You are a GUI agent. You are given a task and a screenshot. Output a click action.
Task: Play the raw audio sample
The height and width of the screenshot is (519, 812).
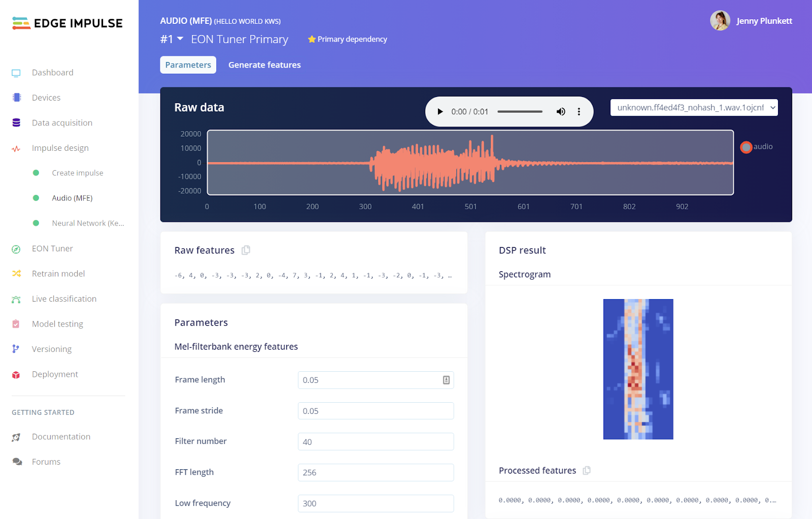point(440,112)
